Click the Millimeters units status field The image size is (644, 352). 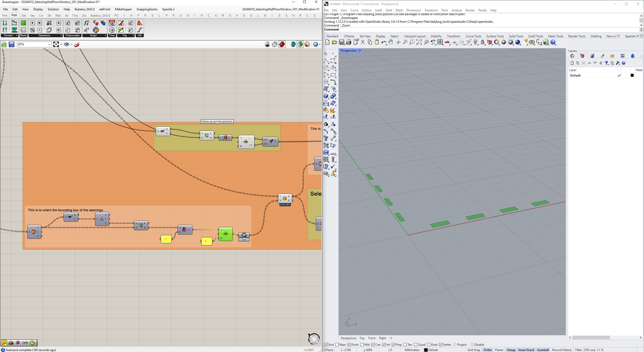pos(412,350)
